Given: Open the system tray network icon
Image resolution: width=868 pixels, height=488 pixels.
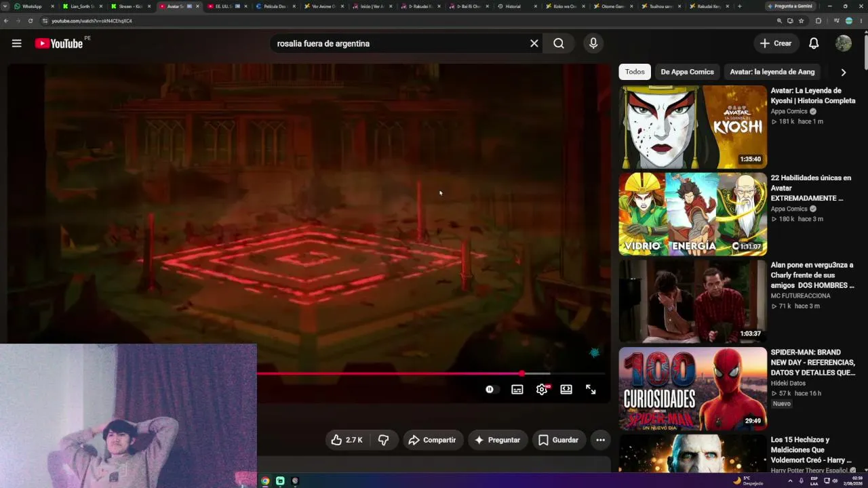Looking at the screenshot, I should coord(827,481).
